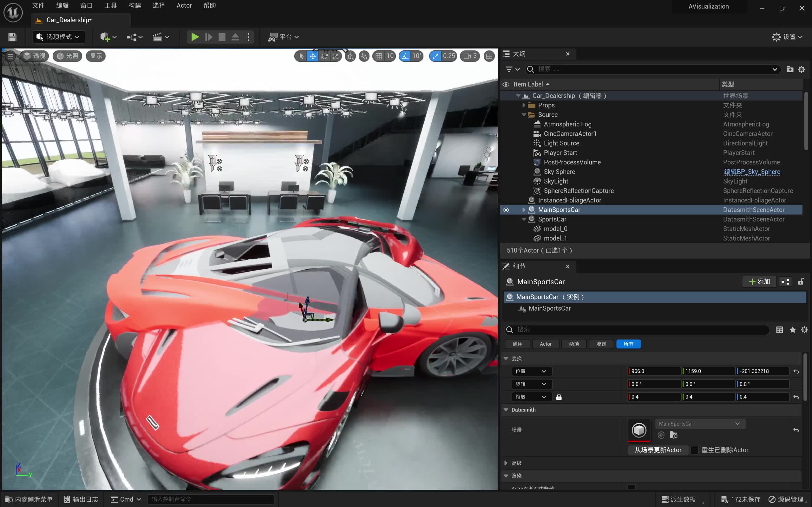The width and height of the screenshot is (812, 507).
Task: Click the 从场景更新Actor button
Action: (x=658, y=450)
